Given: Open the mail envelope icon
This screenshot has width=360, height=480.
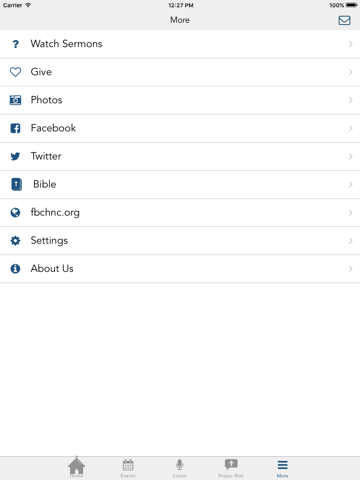Looking at the screenshot, I should tap(344, 20).
